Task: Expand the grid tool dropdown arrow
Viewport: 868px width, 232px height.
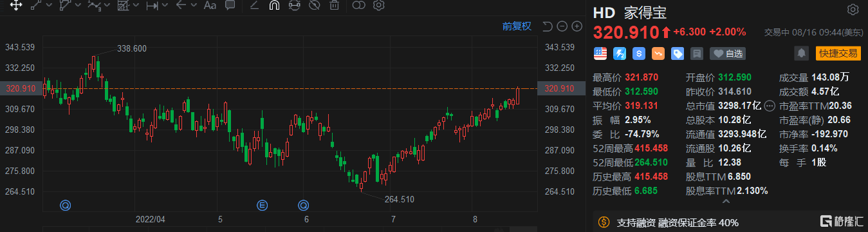Action: (x=136, y=6)
